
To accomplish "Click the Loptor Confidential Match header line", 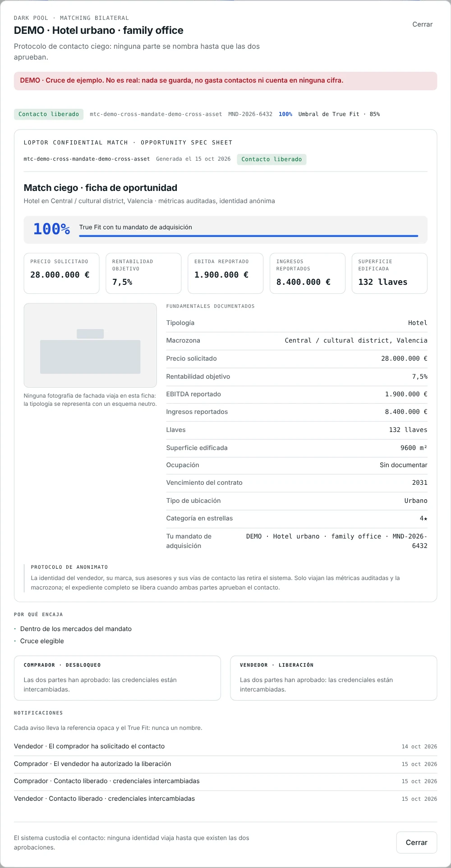I will click(128, 143).
